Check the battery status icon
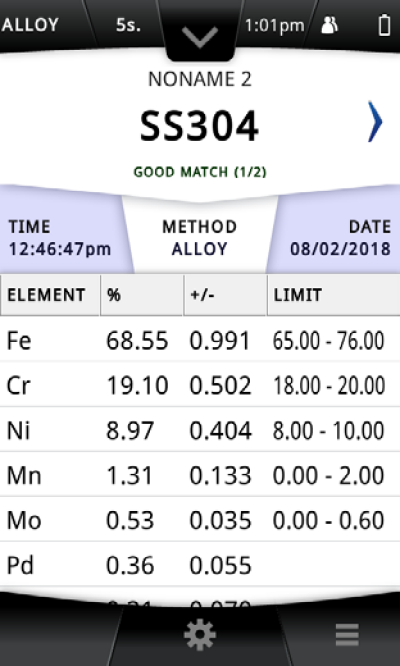 click(x=384, y=25)
